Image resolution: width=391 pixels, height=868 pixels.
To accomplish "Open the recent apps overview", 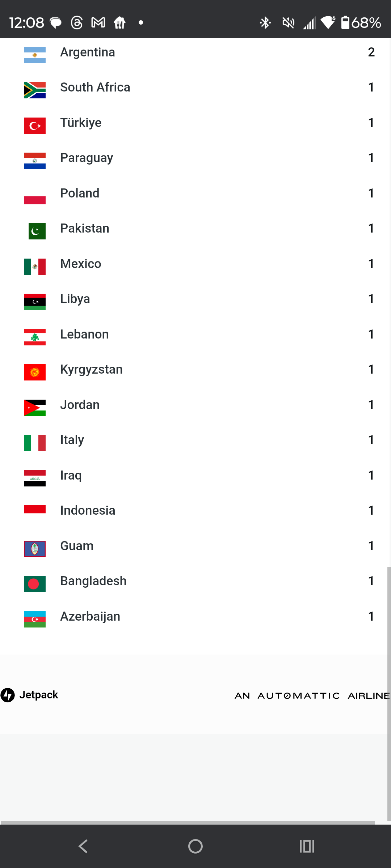I will pyautogui.click(x=307, y=846).
